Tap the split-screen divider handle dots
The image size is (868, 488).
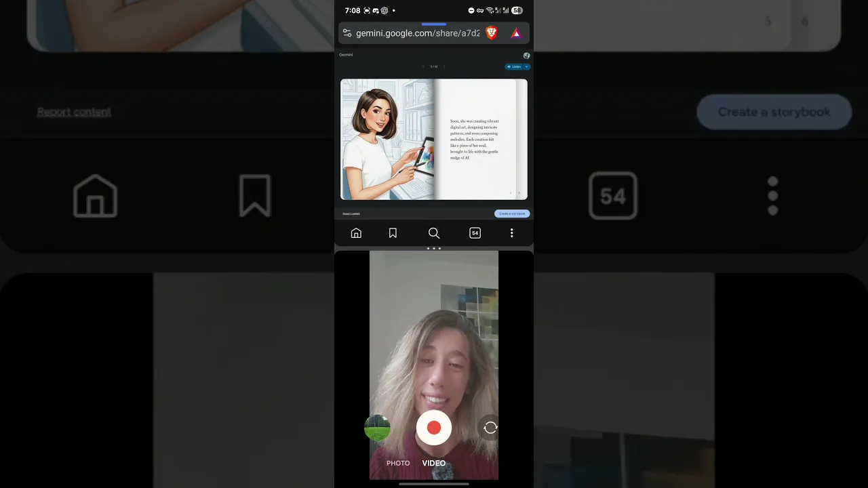coord(434,249)
